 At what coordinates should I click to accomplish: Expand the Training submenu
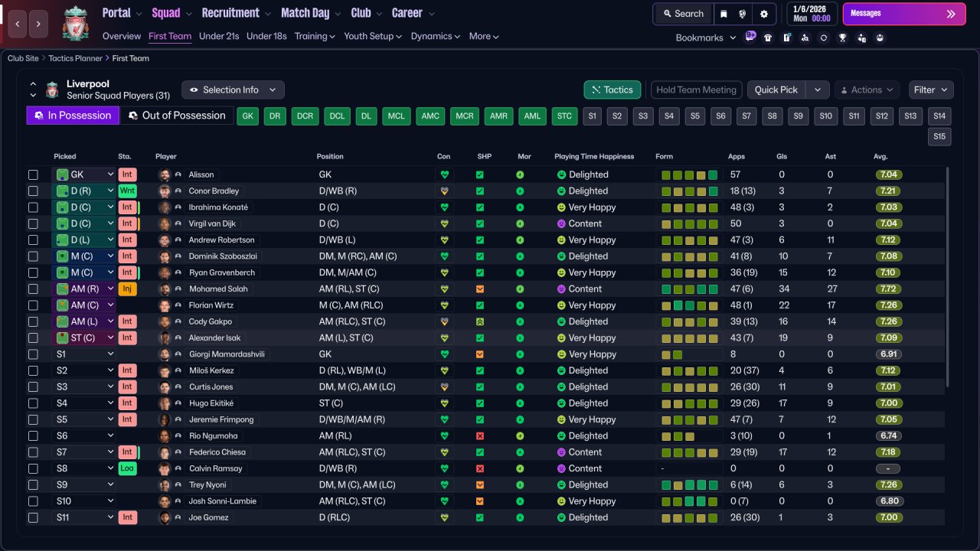pos(315,36)
